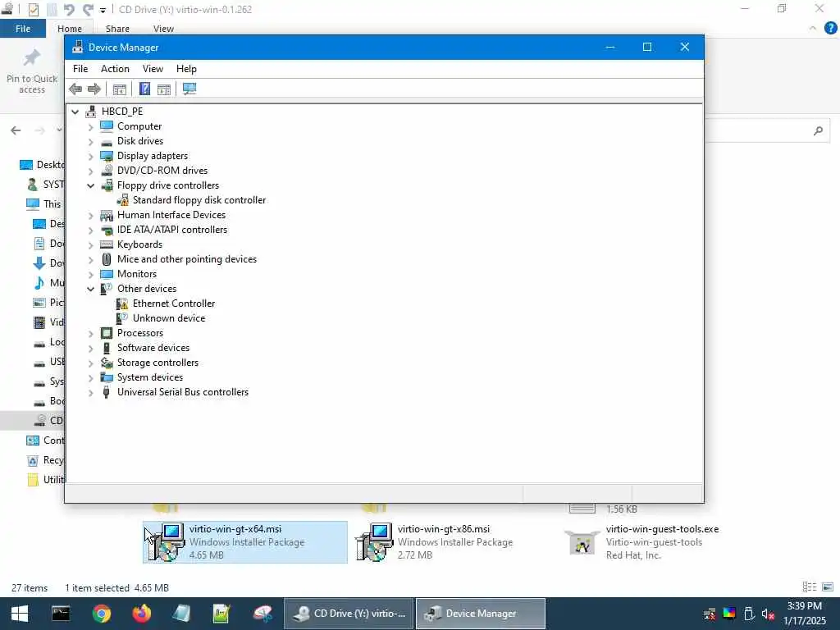This screenshot has height=630, width=840.
Task: Open the Windows Start button
Action: click(x=20, y=614)
